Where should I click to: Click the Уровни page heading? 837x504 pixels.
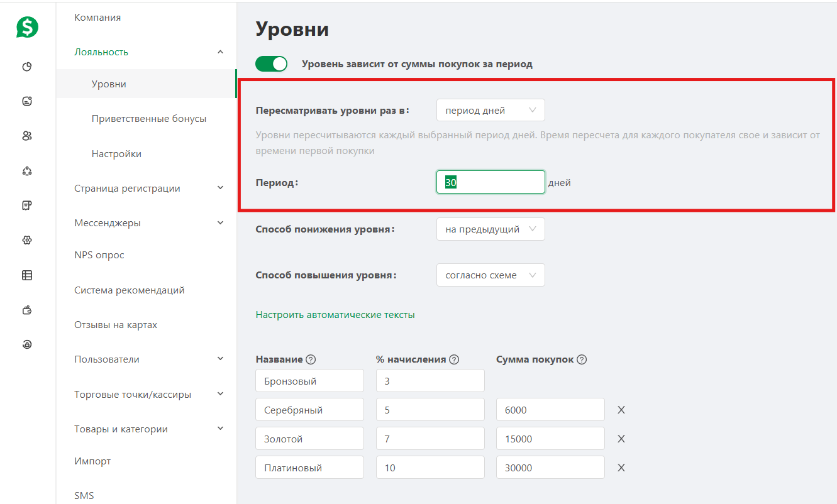pos(292,29)
